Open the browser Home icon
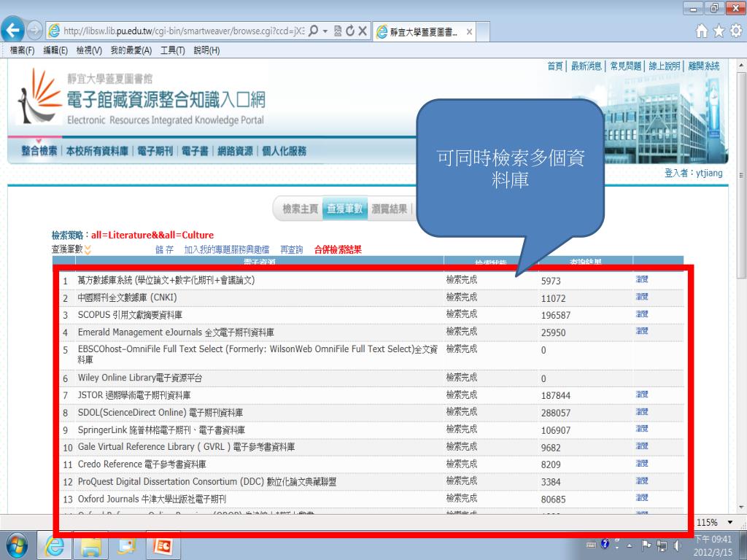 702,31
